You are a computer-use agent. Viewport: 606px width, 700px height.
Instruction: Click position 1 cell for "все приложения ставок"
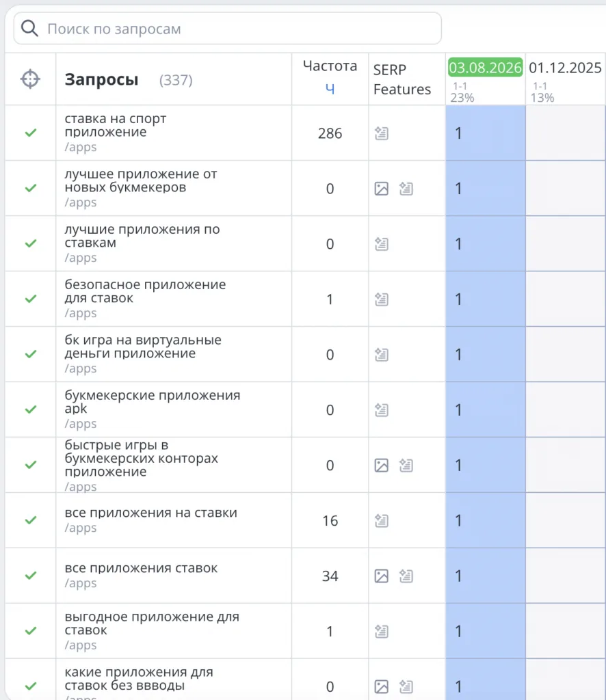pos(486,576)
